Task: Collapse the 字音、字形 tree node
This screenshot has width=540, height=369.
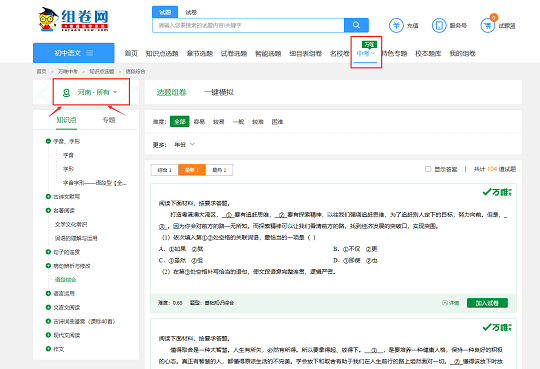Action: (48, 141)
